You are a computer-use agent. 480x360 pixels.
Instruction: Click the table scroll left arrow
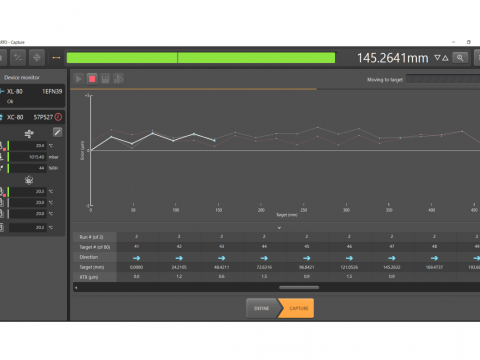coord(76,287)
